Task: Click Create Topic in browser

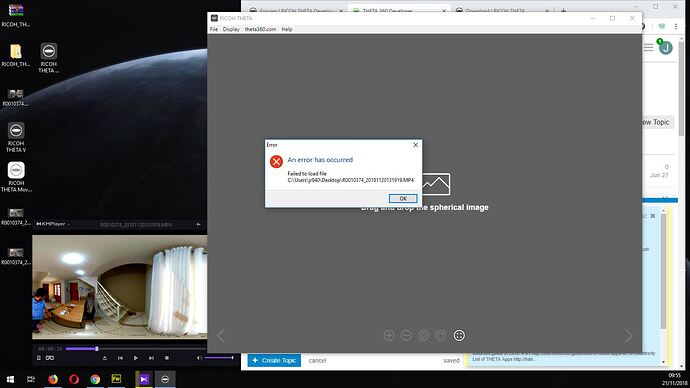Action: click(274, 360)
